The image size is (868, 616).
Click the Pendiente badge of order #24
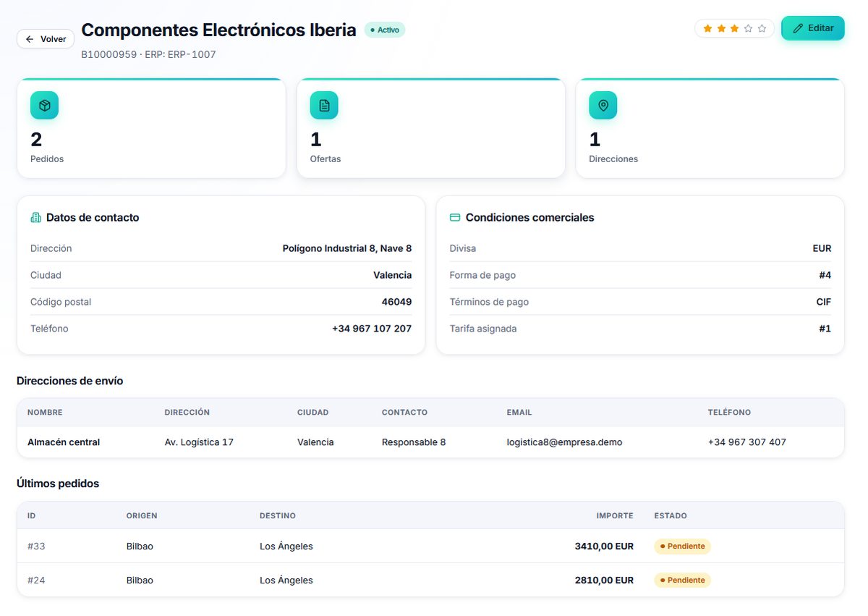point(682,581)
